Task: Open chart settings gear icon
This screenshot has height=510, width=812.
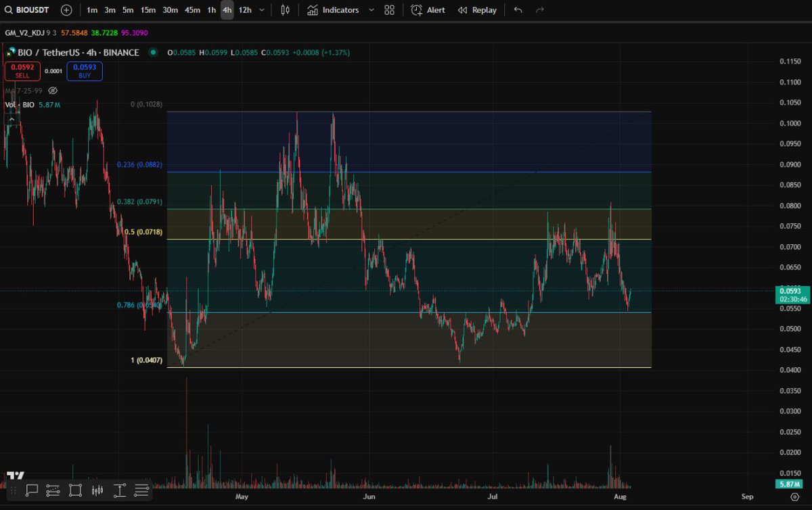Action: 794,496
